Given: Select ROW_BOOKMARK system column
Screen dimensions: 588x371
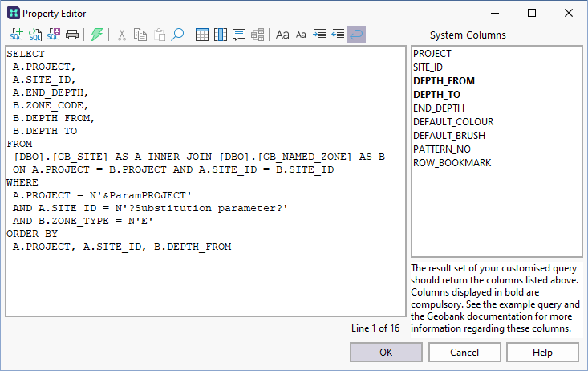Looking at the screenshot, I should point(452,162).
